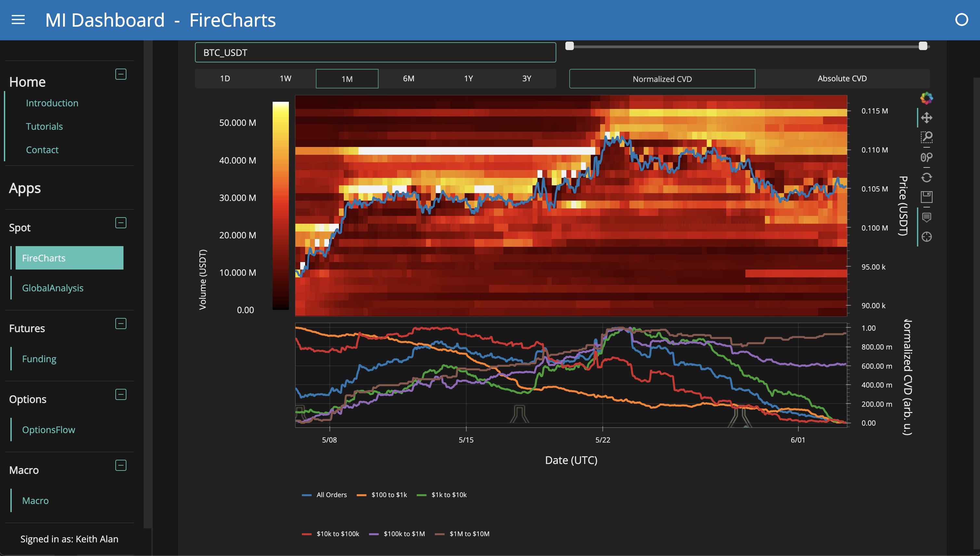Open the hamburger menu
The image size is (980, 556).
tap(18, 20)
